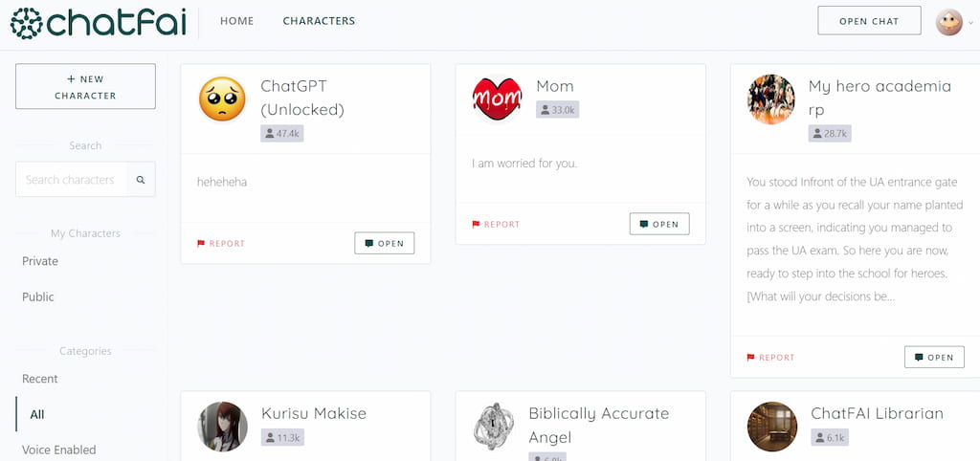Click the search magnifier icon

(x=141, y=180)
